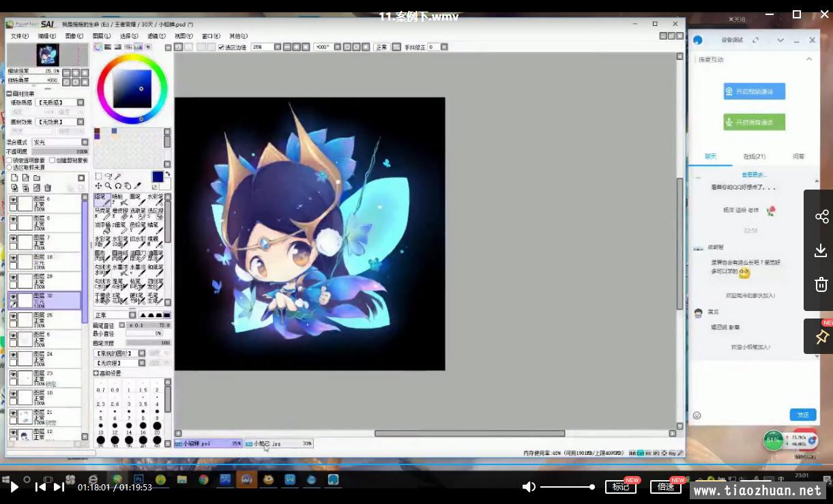The image size is (833, 504).
Task: Expand the 高级设置 advanced settings section
Action: 96,373
